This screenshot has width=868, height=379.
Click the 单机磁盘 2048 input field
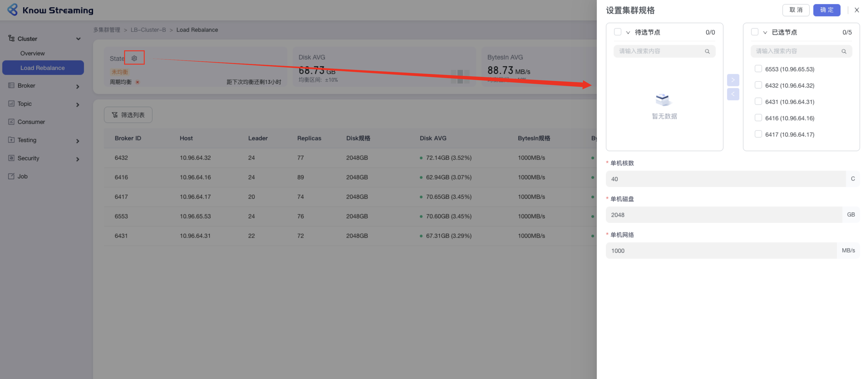[x=723, y=215]
